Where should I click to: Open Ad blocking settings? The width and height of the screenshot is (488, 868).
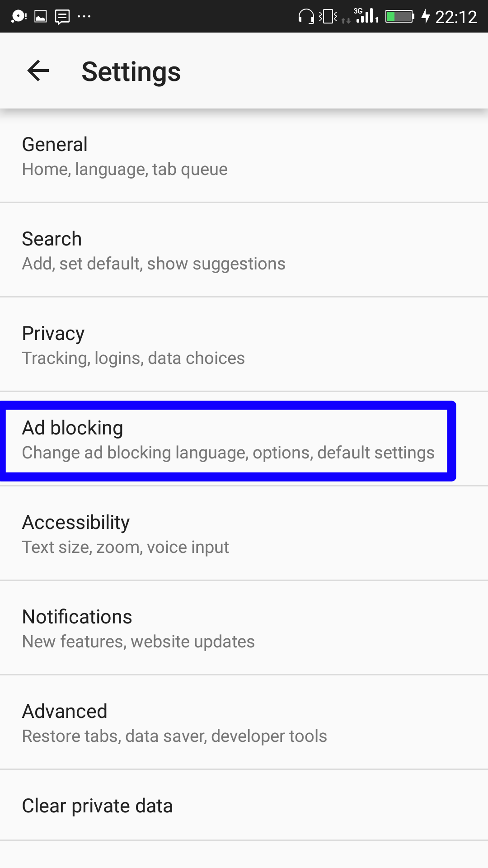point(244,439)
